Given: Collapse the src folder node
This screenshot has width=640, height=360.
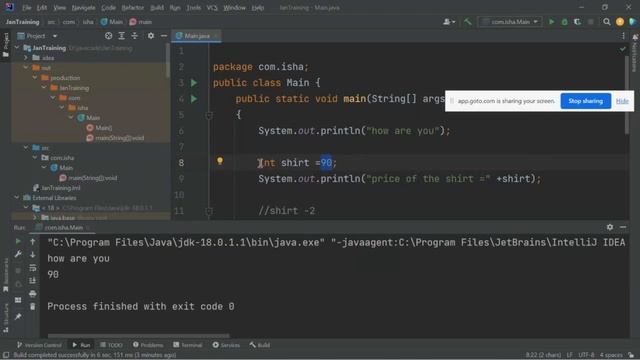Looking at the screenshot, I should click(x=26, y=147).
